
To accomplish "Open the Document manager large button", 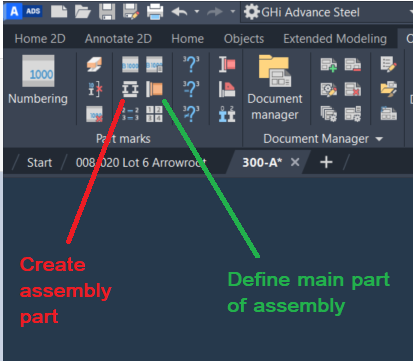I will point(275,87).
